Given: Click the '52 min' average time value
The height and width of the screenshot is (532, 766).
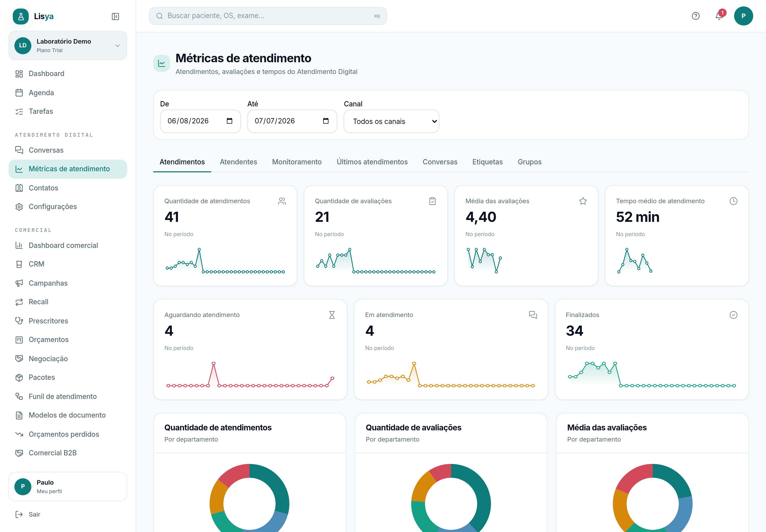Looking at the screenshot, I should coord(637,217).
